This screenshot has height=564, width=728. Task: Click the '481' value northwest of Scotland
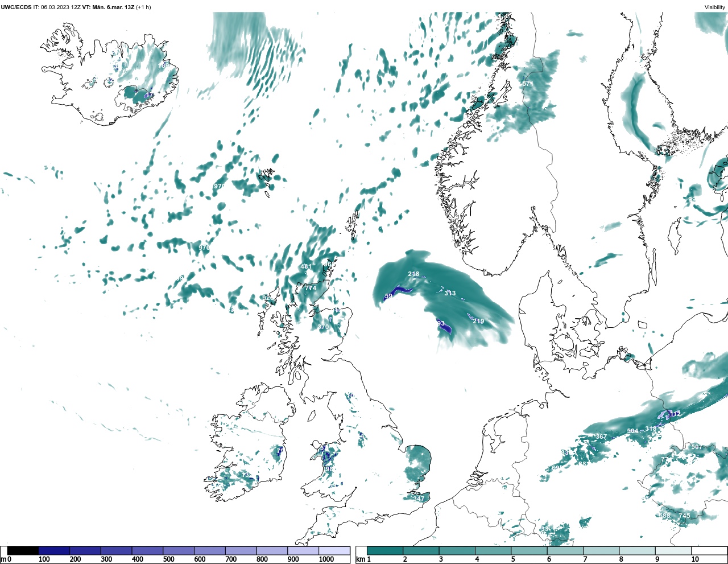[306, 267]
